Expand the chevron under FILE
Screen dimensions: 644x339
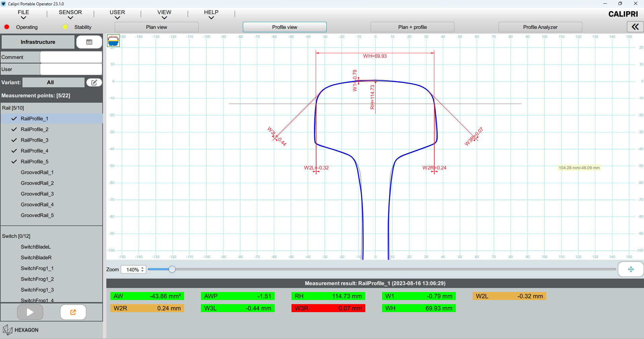pos(23,18)
